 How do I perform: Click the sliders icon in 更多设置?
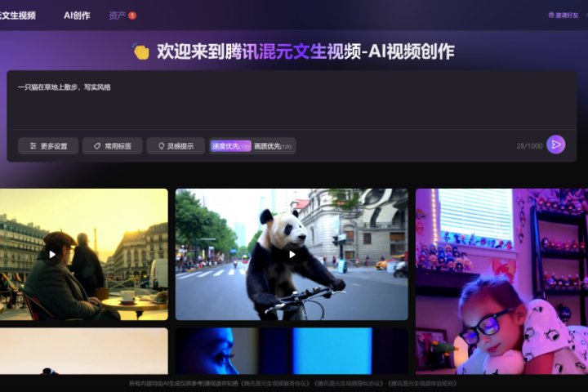tap(33, 146)
